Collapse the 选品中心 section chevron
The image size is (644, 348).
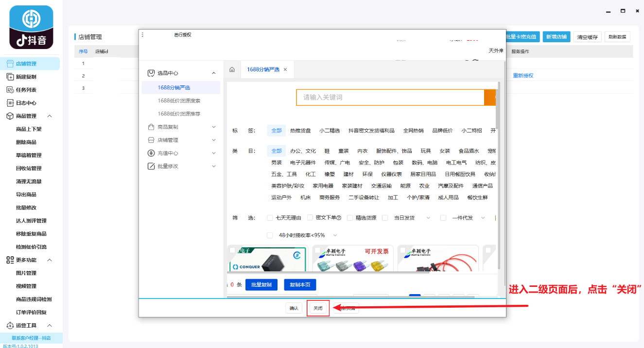click(213, 73)
